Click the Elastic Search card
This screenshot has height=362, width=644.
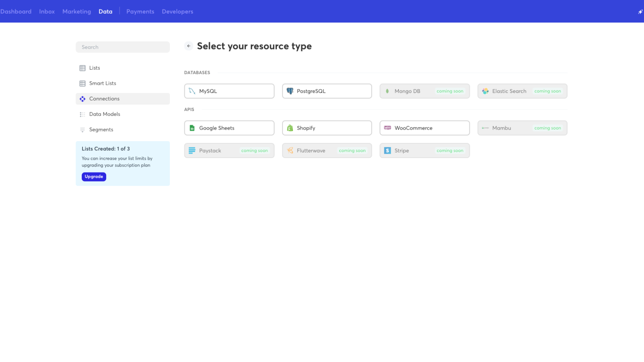pos(522,91)
